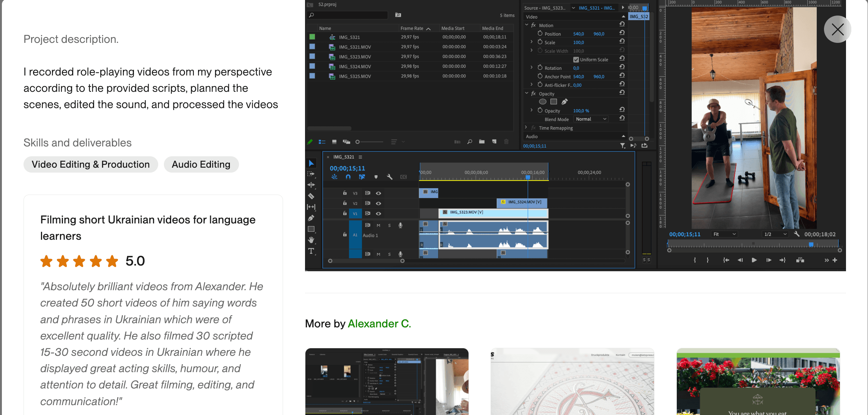
Task: Toggle Snap magnet in timeline header
Action: click(348, 177)
